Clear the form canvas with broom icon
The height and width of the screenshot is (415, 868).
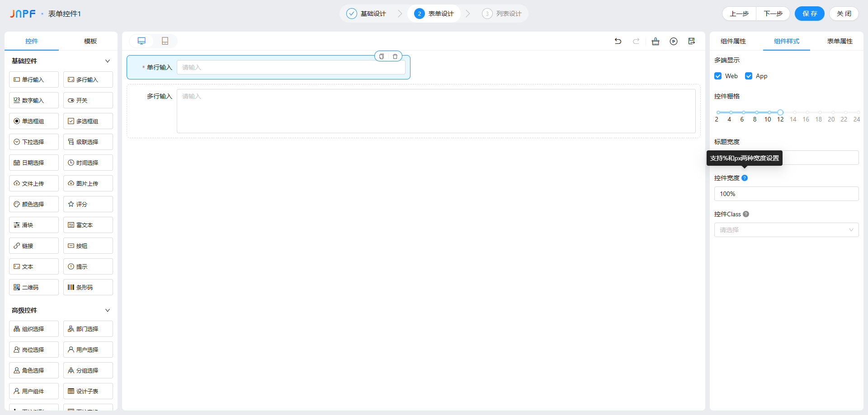pyautogui.click(x=656, y=41)
